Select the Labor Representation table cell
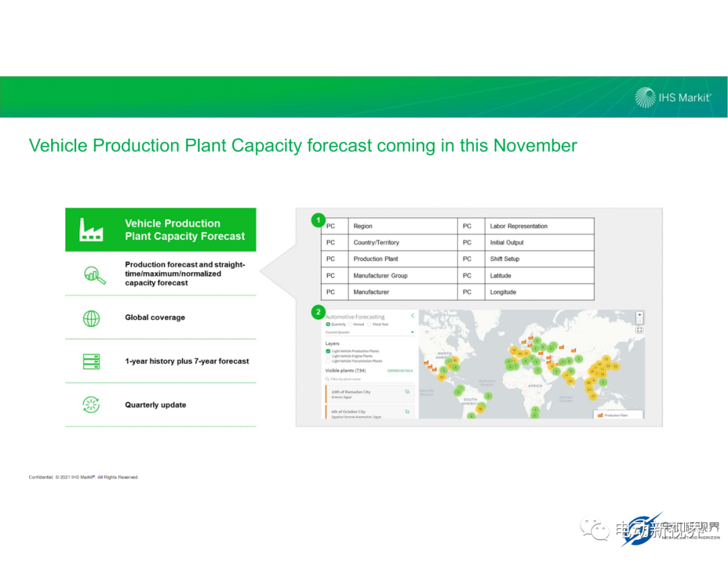The height and width of the screenshot is (562, 728). point(539,226)
